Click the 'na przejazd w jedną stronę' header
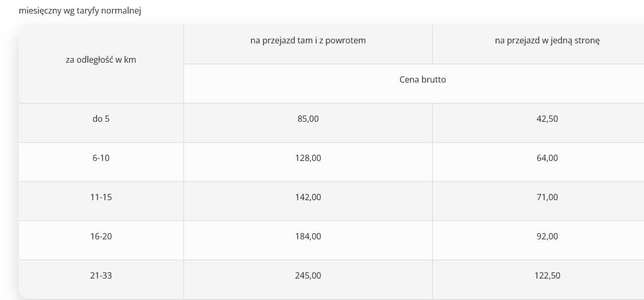This screenshot has height=300, width=644. point(538,44)
